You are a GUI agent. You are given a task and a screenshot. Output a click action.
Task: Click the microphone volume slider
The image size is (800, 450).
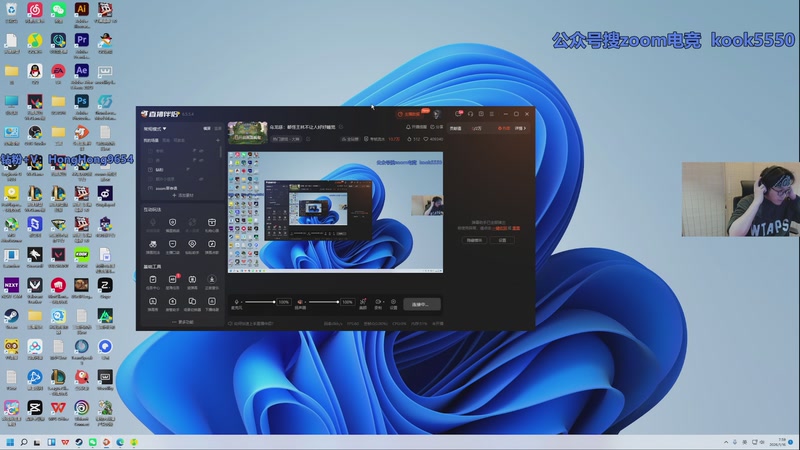[x=262, y=302]
